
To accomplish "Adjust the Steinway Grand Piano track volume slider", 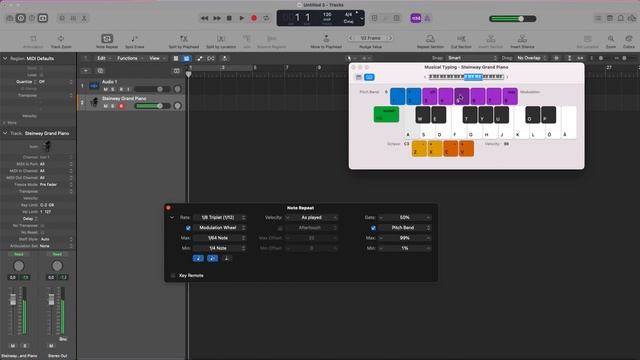I will pos(153,106).
